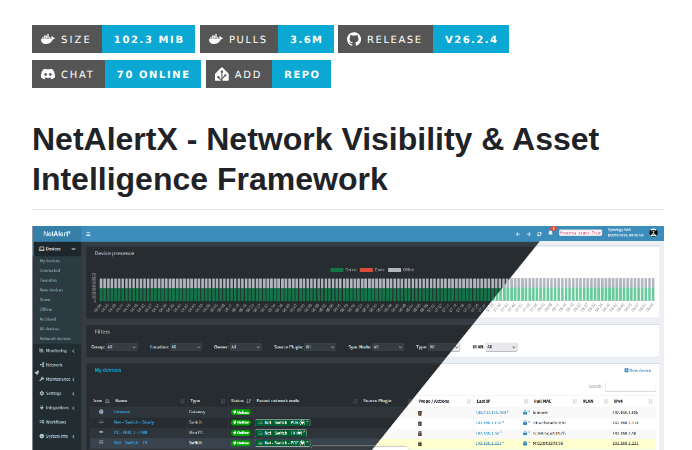Open the Type filter dropdown
692x450 pixels.
pos(444,347)
